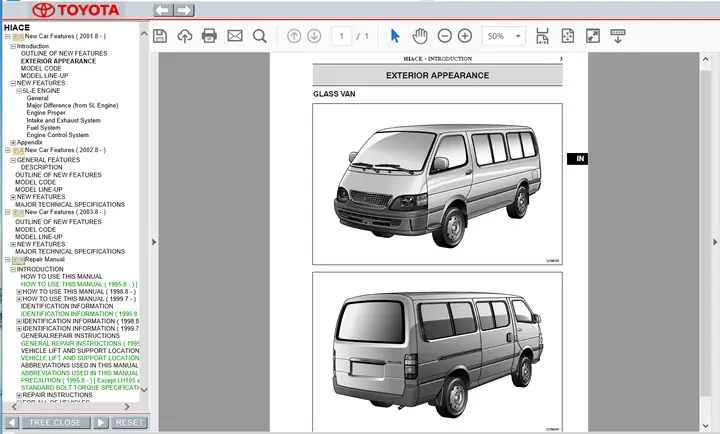
Task: Toggle full screen view icon
Action: coord(593,36)
